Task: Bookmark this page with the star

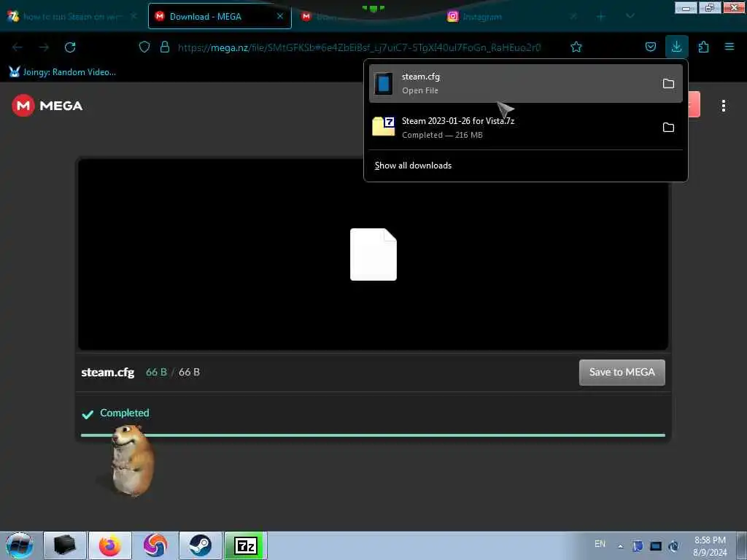Action: [576, 47]
